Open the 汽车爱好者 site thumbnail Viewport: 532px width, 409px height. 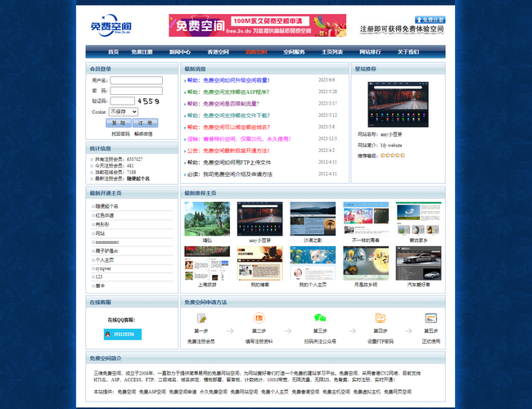[x=419, y=264]
